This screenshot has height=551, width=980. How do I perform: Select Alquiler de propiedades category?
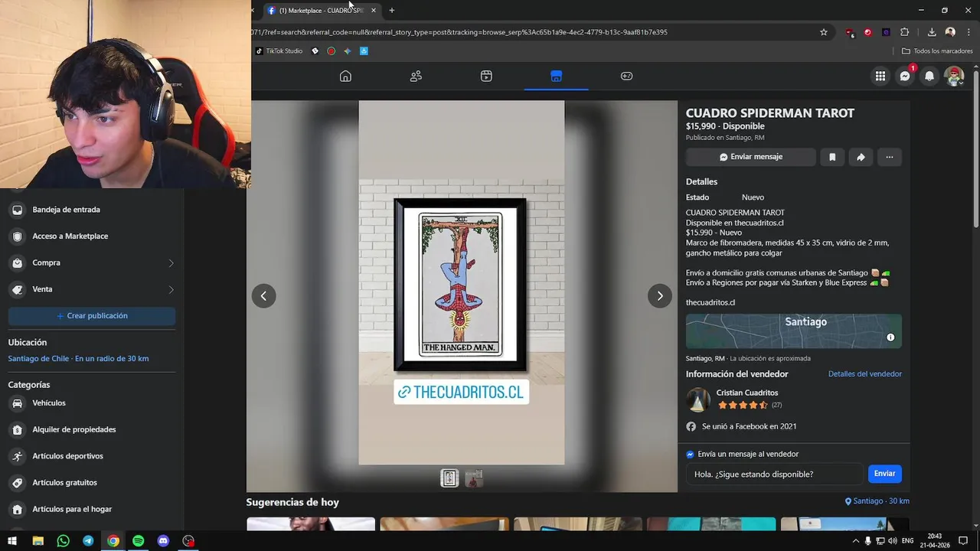(x=92, y=429)
